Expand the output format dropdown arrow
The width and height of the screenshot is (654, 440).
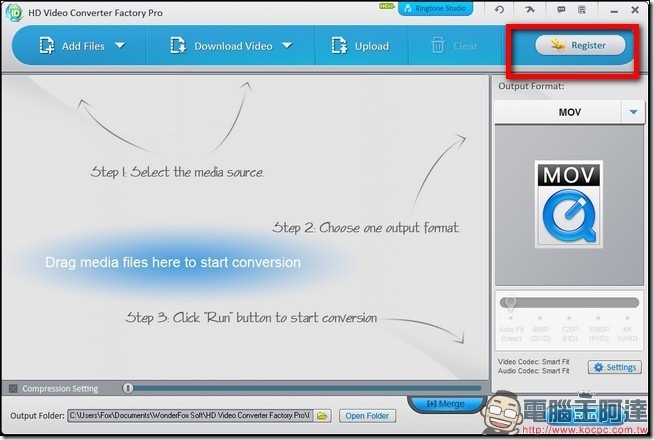[x=634, y=112]
